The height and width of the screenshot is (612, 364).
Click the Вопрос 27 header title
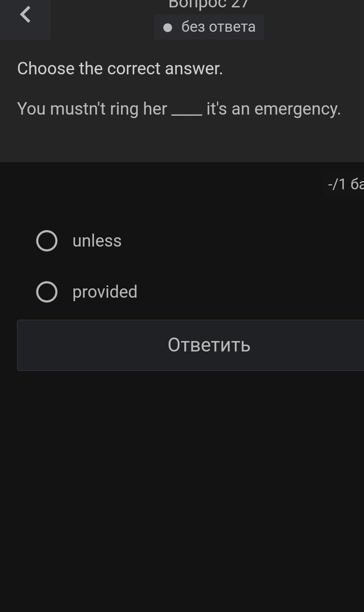click(x=208, y=4)
